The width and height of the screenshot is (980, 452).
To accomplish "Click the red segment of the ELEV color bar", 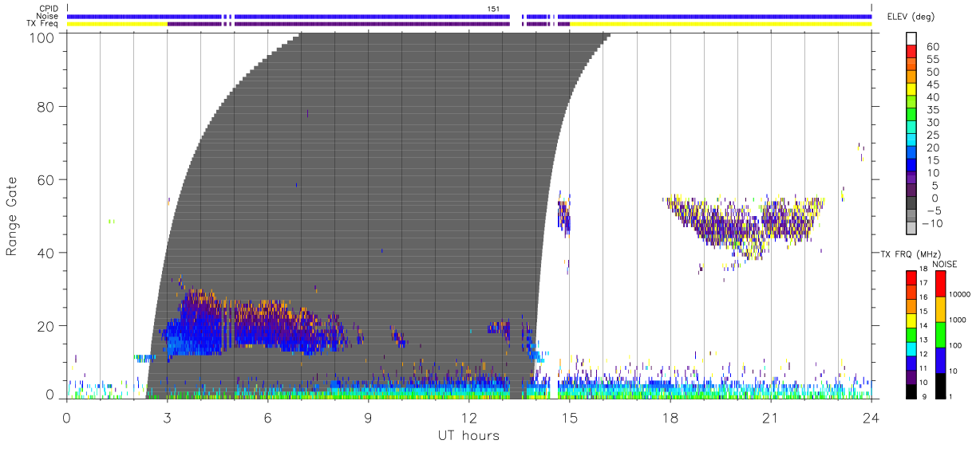I will [911, 52].
